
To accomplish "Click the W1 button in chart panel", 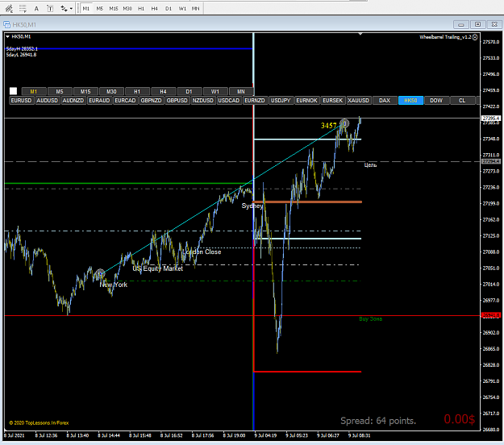I will click(x=215, y=92).
